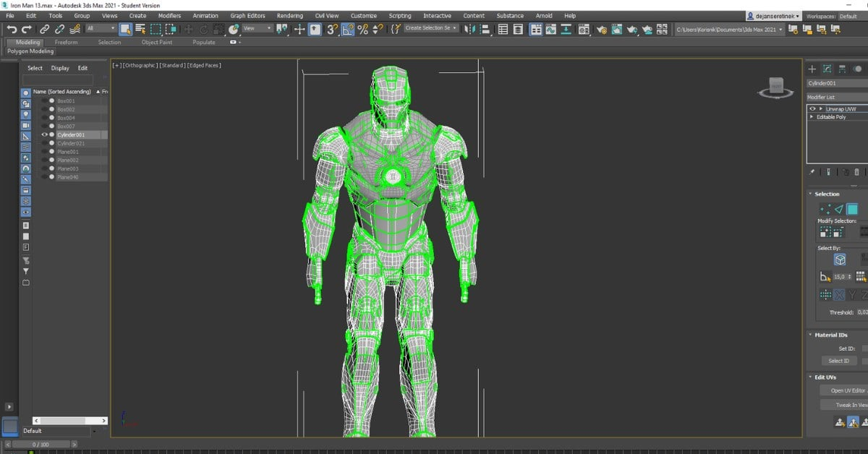Click the Render Production teapot icon
Image resolution: width=868 pixels, height=454 pixels.
coord(632,29)
